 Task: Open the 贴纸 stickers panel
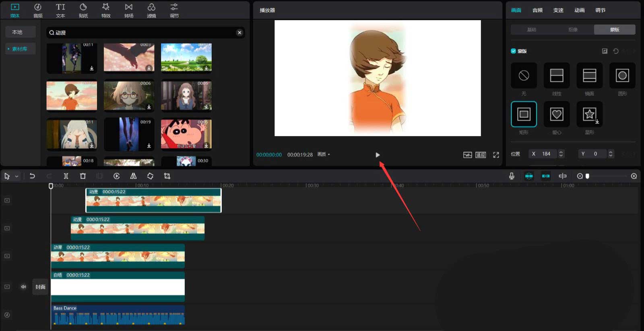[83, 10]
